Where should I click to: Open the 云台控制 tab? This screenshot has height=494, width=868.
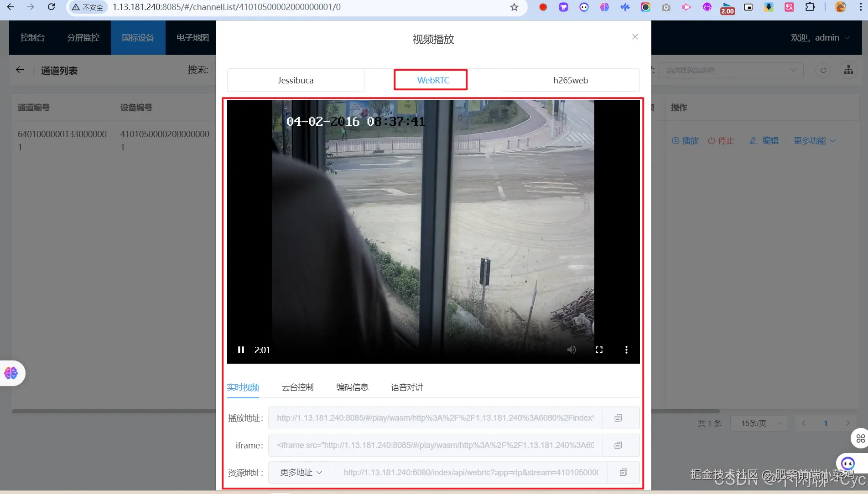(x=297, y=387)
